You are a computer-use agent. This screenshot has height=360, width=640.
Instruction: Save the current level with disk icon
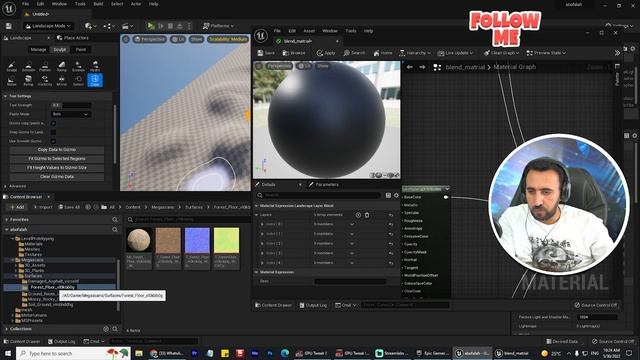click(9, 26)
